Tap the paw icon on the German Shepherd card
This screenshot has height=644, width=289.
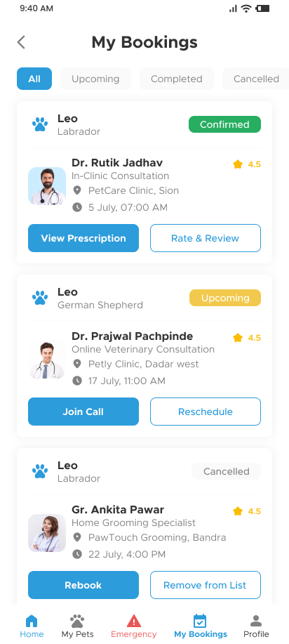[40, 298]
